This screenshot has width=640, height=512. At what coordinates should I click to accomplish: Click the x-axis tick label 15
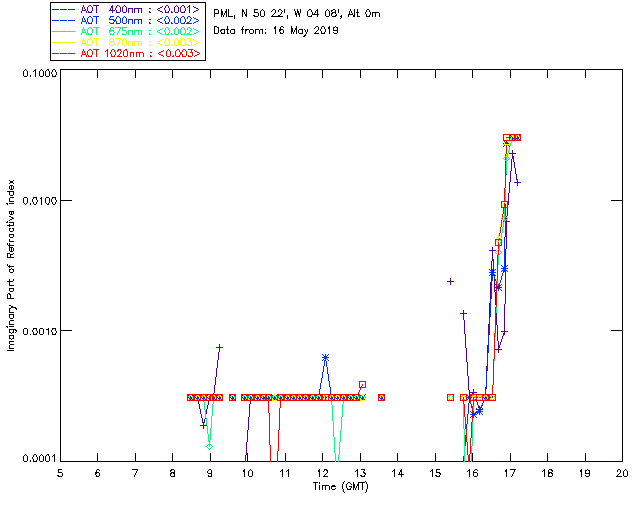click(435, 473)
